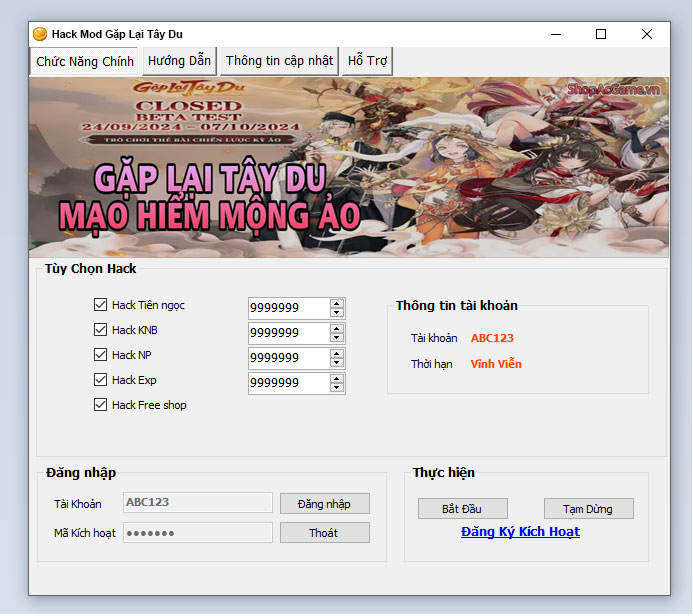Toggle the Hack NP checkbox

tap(100, 354)
